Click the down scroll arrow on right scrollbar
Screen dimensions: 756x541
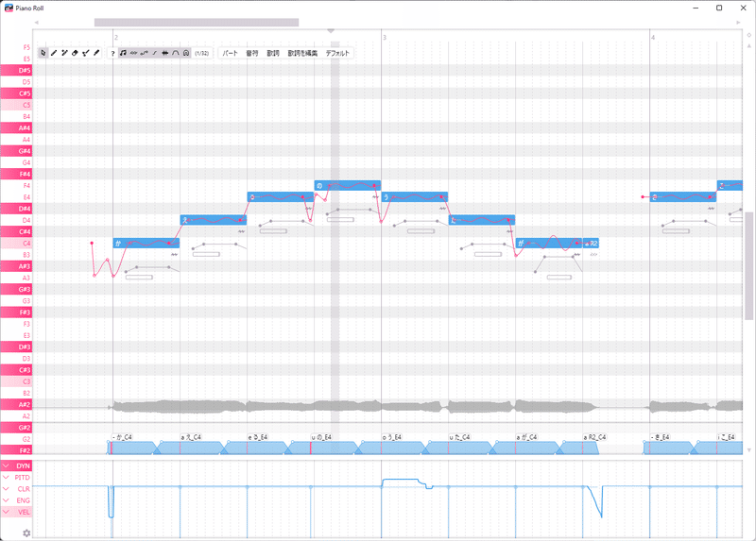(748, 450)
